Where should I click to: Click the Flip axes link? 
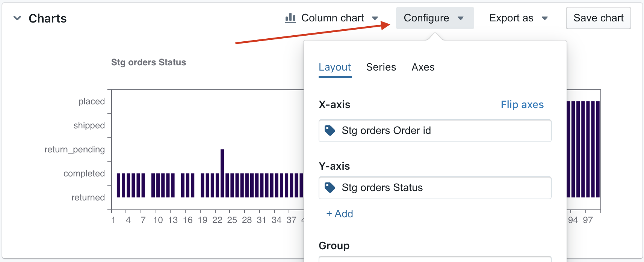(522, 105)
